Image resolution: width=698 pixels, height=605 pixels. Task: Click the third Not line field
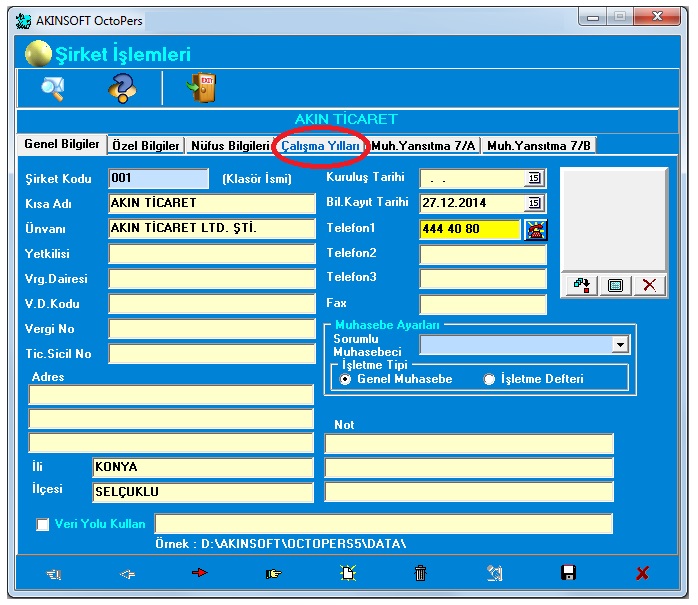[x=469, y=492]
